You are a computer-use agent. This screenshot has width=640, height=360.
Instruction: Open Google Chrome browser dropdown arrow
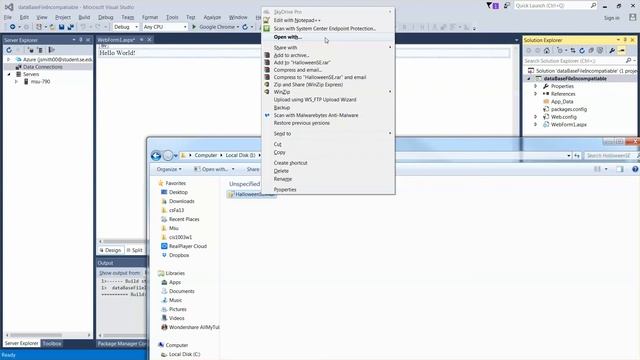pyautogui.click(x=238, y=27)
